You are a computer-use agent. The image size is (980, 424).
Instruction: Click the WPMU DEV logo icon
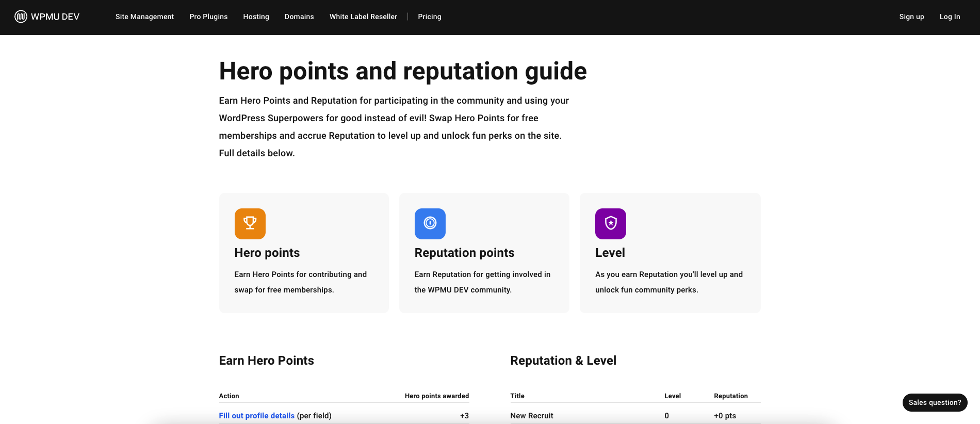[x=21, y=17]
